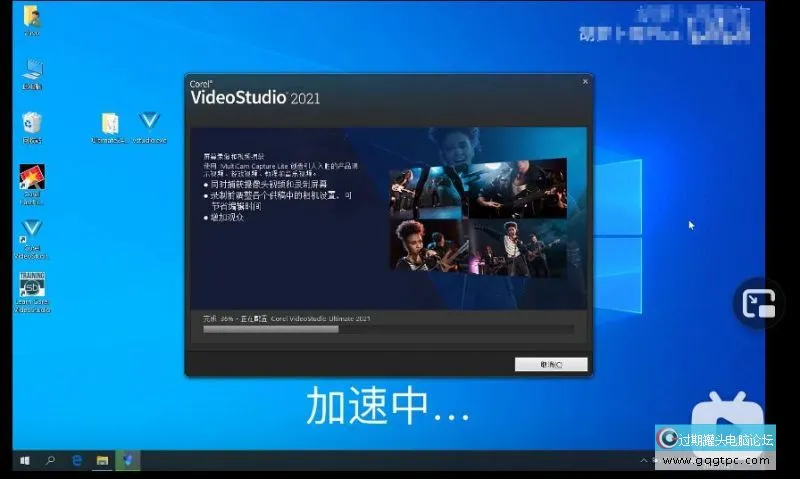Open File Explorer from taskbar

[x=102, y=461]
